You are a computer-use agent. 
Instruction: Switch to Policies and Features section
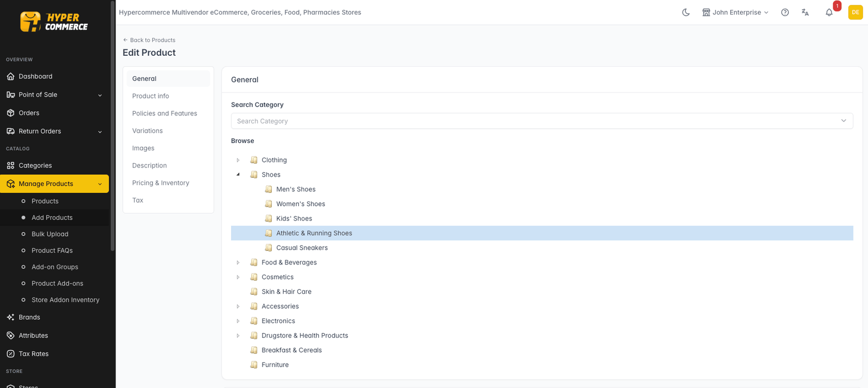(168, 113)
